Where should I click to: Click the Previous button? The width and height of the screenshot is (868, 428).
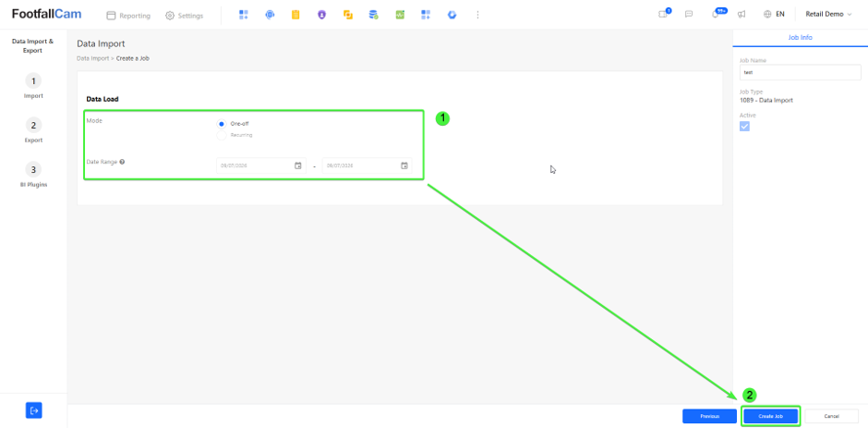pyautogui.click(x=709, y=416)
